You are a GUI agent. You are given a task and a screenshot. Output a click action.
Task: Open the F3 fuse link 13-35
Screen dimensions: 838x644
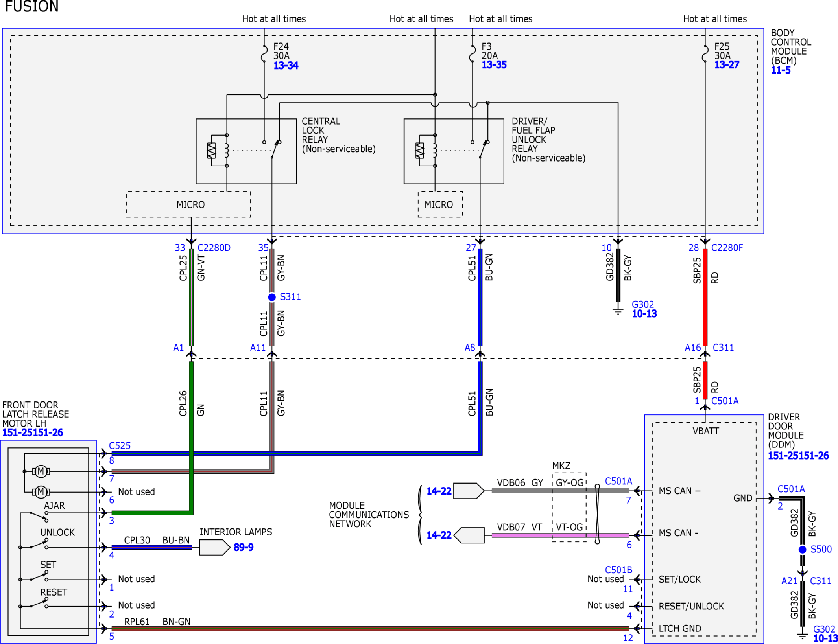494,65
